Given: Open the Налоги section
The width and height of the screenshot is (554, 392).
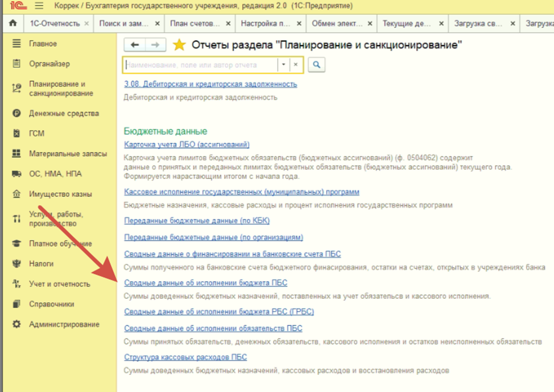Looking at the screenshot, I should (x=42, y=263).
